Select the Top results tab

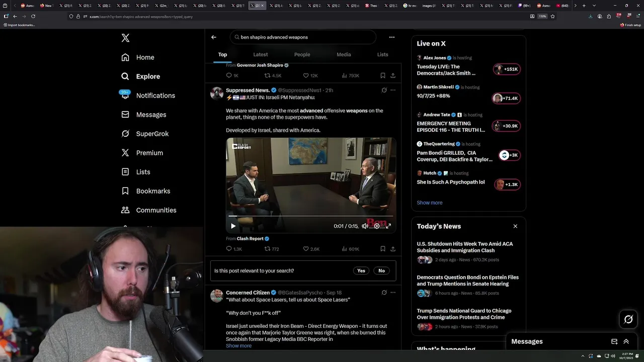click(222, 54)
